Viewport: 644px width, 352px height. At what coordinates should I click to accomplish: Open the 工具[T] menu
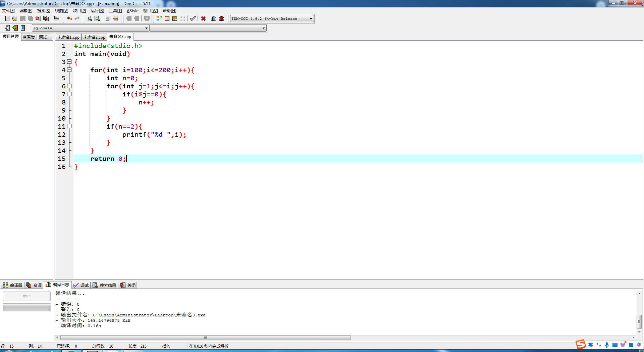point(115,11)
